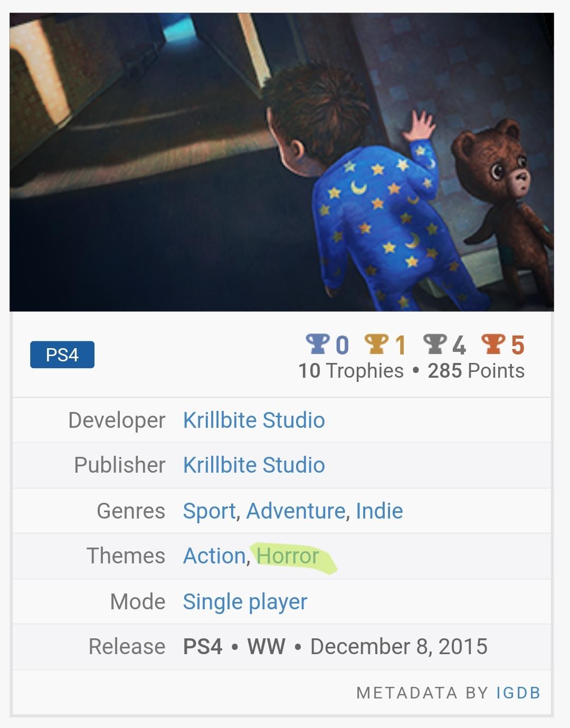Screen dimensions: 570x728
Task: Click the PS4 platform badge
Action: coord(62,355)
